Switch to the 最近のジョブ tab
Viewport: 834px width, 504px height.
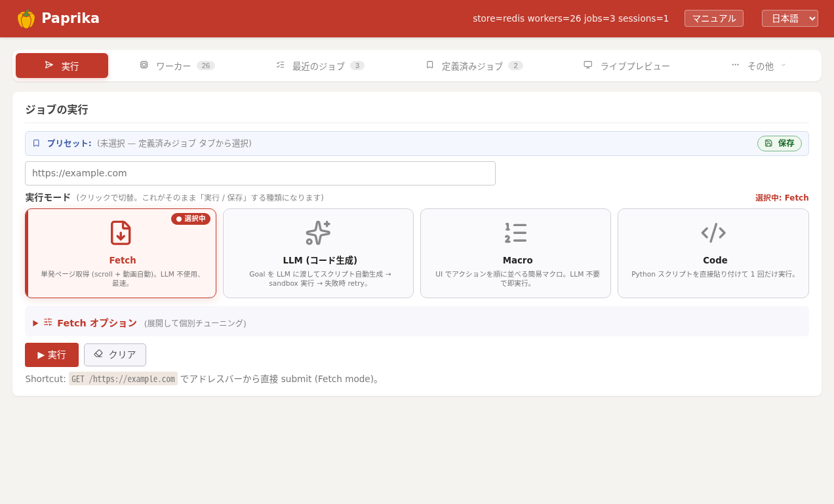point(320,66)
